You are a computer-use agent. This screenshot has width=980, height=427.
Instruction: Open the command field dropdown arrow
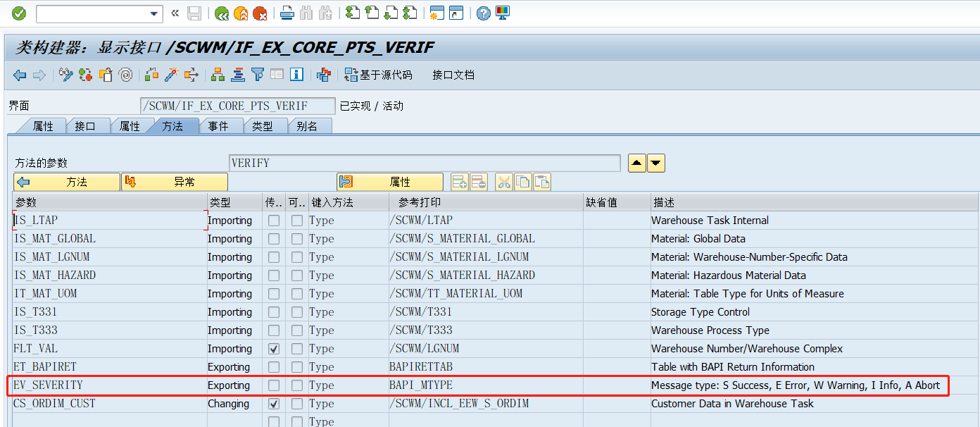click(154, 13)
